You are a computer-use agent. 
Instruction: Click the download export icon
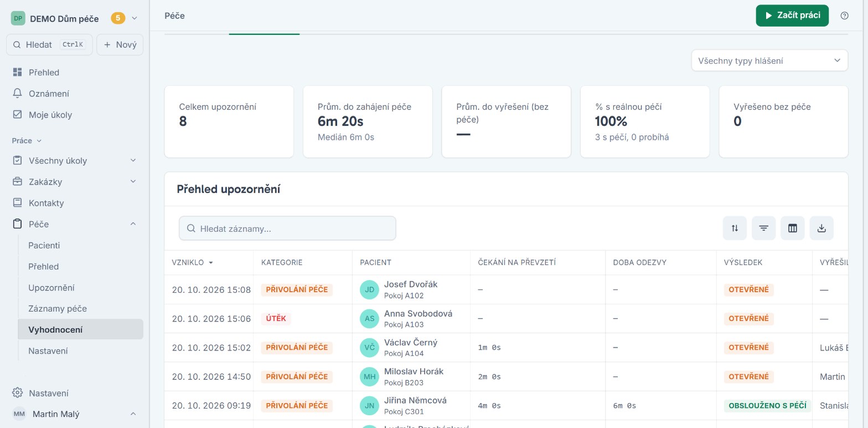[821, 228]
